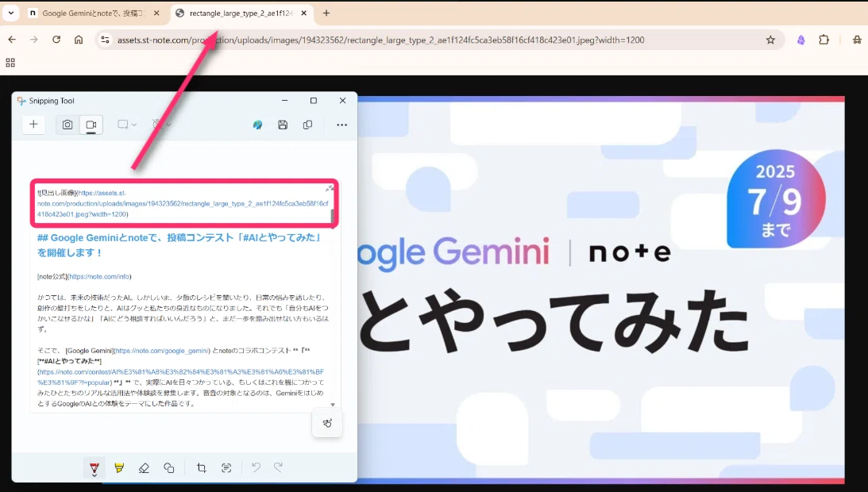This screenshot has width=868, height=492.
Task: Close the Google Geminiとnote tab
Action: 156,13
